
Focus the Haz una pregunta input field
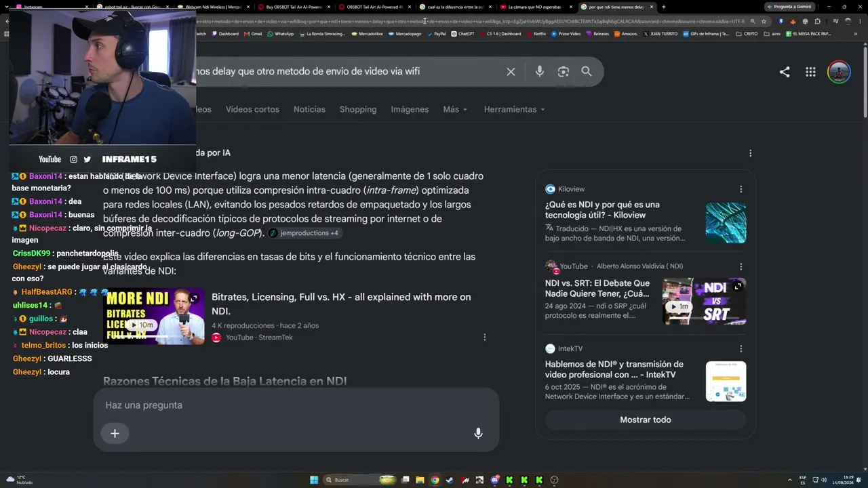296,405
